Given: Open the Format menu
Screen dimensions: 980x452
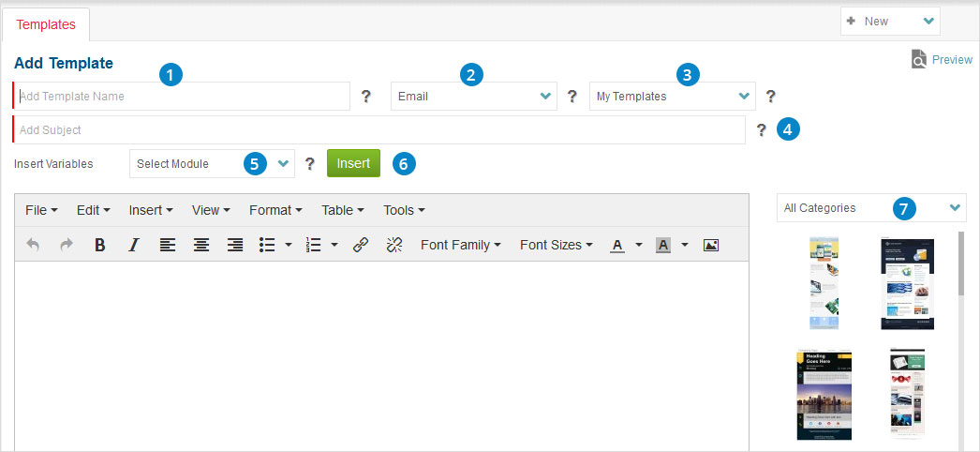Looking at the screenshot, I should coord(275,210).
